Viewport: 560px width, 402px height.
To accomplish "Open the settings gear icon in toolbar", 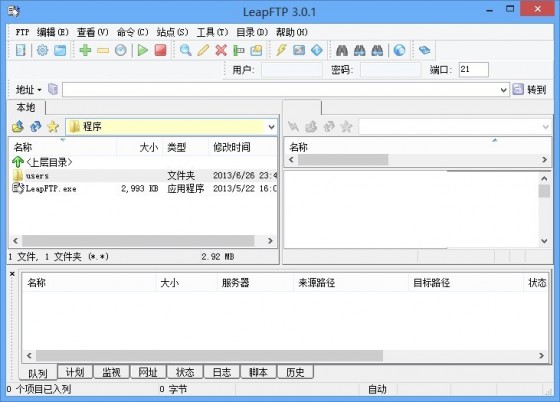I will point(42,50).
